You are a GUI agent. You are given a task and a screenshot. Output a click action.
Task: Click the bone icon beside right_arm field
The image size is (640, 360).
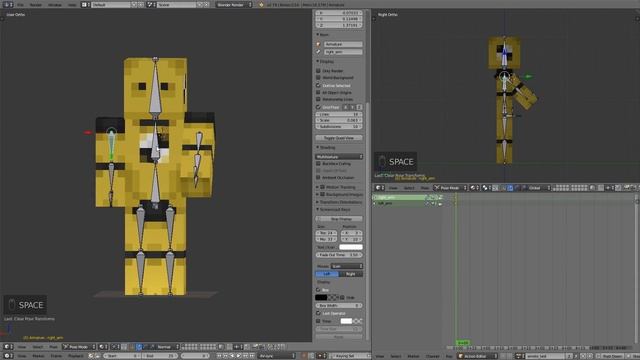click(318, 52)
